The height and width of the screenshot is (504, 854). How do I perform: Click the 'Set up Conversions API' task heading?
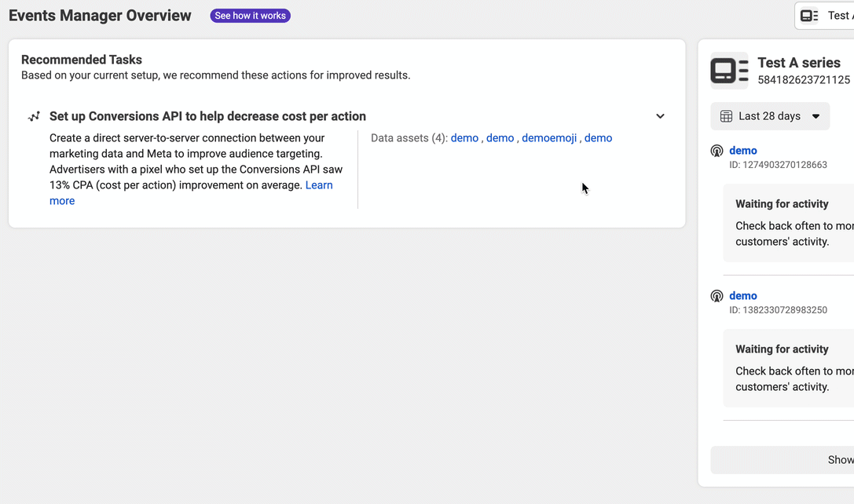click(x=207, y=116)
